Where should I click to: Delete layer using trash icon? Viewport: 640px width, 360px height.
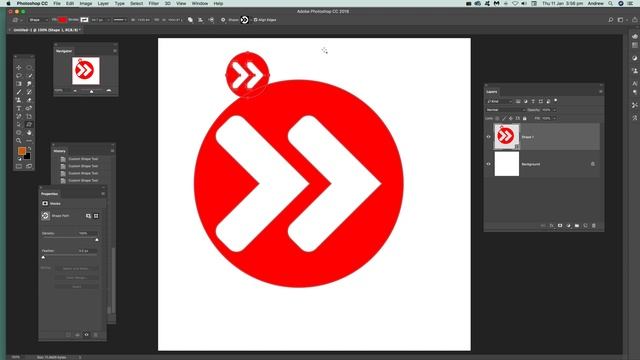tap(594, 225)
